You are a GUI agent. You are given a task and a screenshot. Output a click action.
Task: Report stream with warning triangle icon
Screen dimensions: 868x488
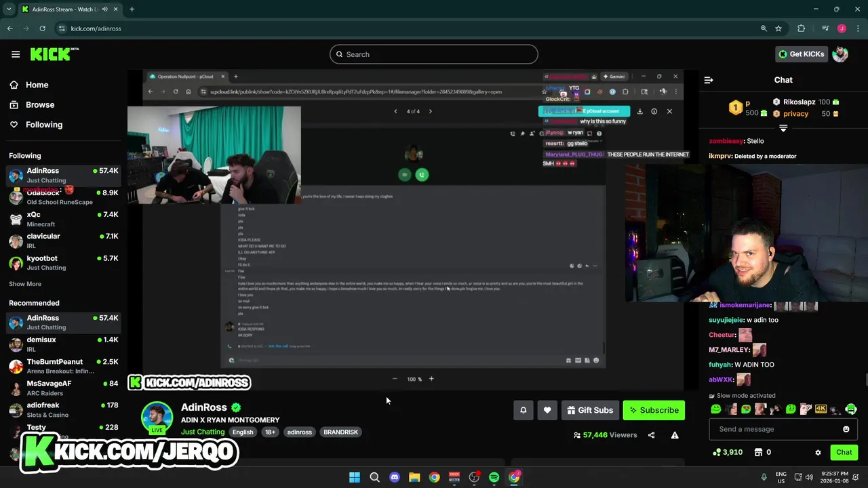pyautogui.click(x=675, y=435)
